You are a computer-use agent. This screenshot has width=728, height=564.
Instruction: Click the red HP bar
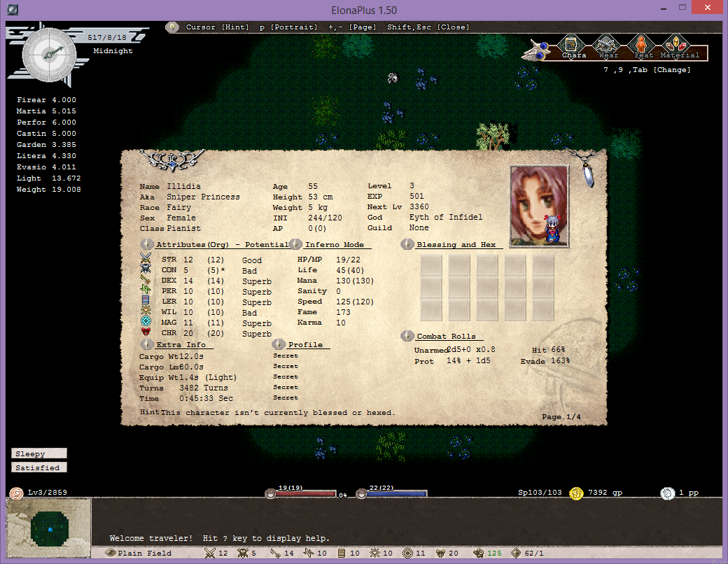(x=305, y=494)
